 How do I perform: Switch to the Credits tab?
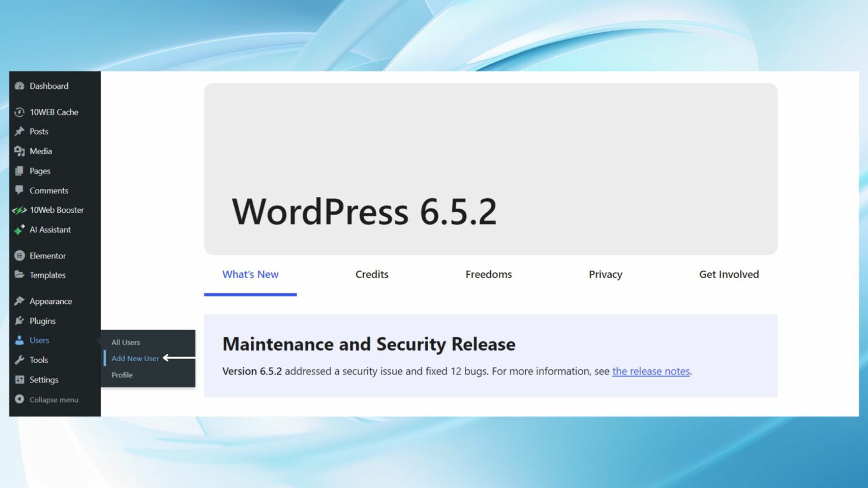tap(371, 274)
